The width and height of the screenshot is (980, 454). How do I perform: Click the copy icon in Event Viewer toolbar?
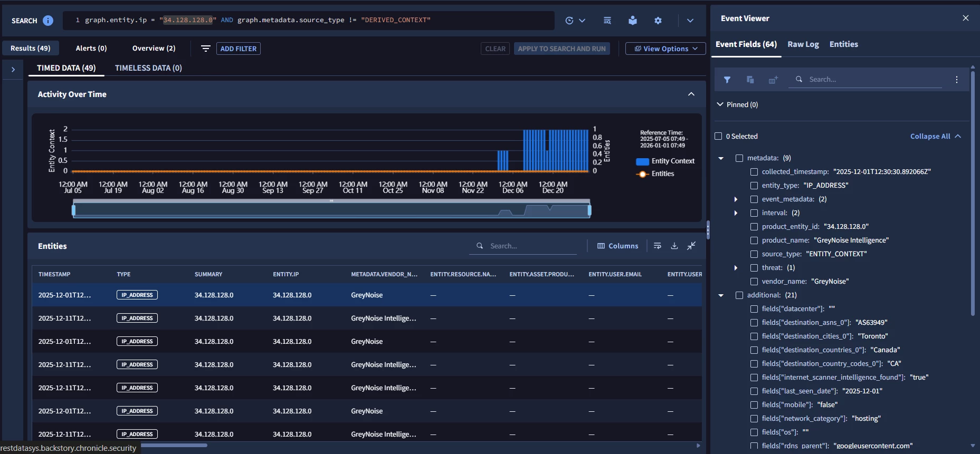750,80
